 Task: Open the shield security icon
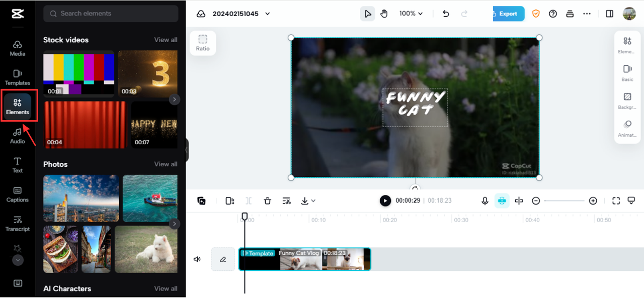pyautogui.click(x=536, y=14)
